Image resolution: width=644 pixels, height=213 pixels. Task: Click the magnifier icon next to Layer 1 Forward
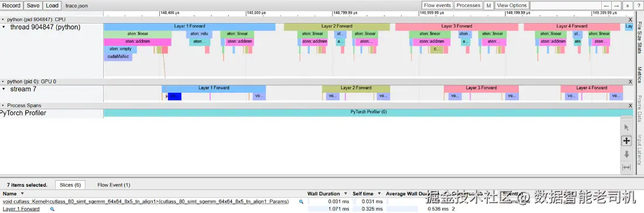[x=52, y=209]
